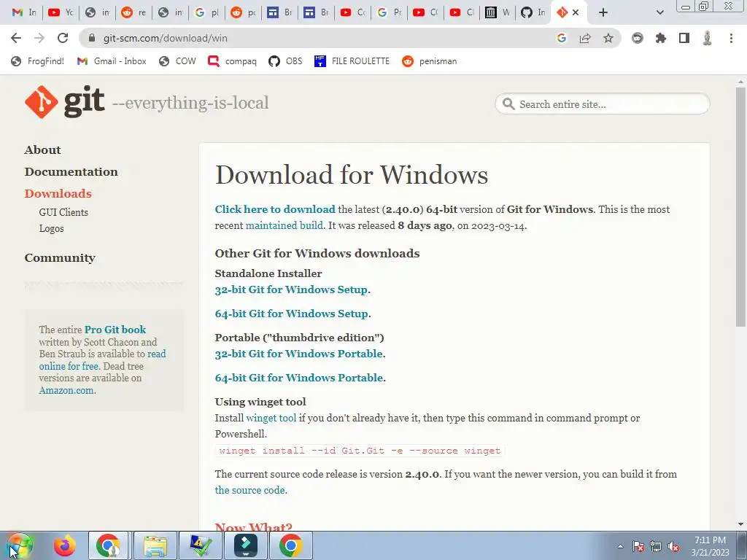Open a new tab with the plus button
The width and height of the screenshot is (747, 560).
[x=603, y=12]
